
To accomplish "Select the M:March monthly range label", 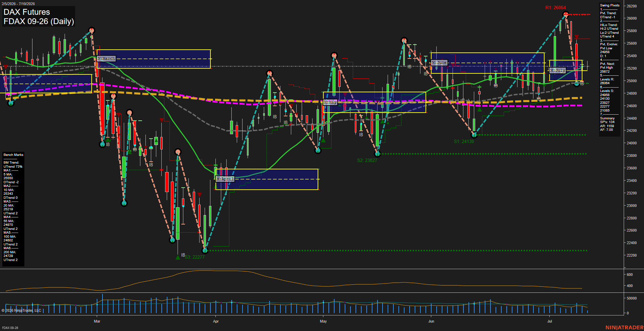I will (x=107, y=58).
